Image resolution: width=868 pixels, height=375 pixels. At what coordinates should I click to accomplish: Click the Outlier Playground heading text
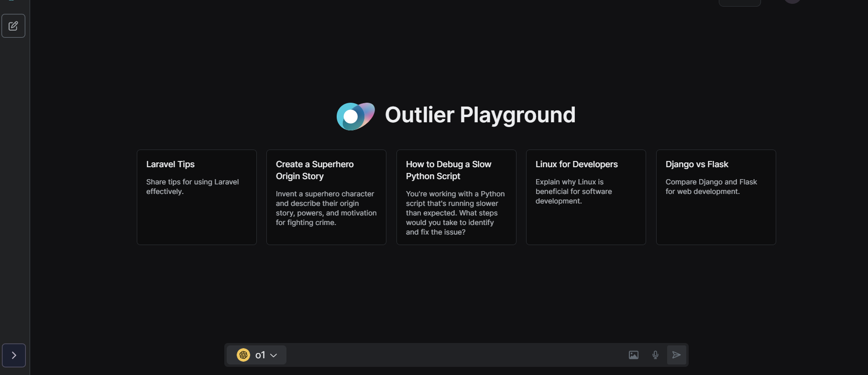click(480, 115)
